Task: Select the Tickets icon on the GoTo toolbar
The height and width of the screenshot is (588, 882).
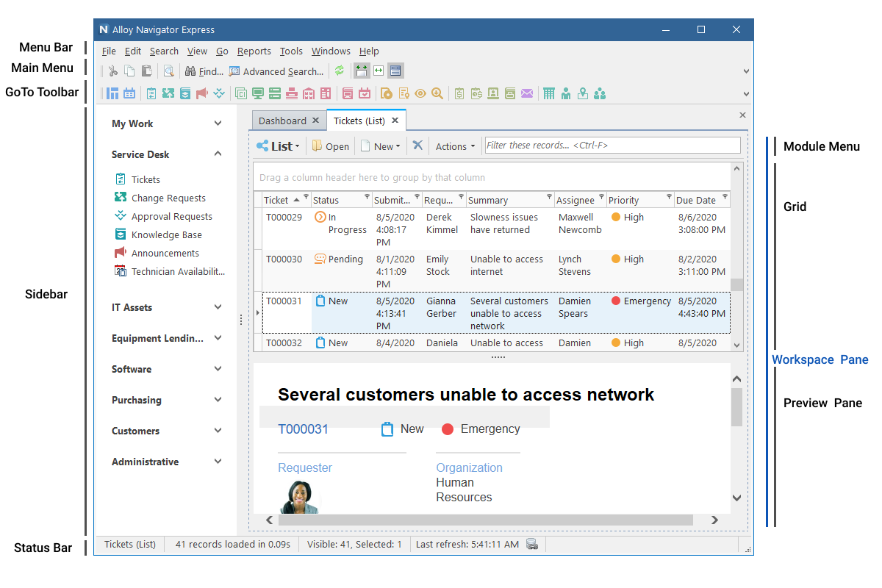Action: tap(151, 93)
